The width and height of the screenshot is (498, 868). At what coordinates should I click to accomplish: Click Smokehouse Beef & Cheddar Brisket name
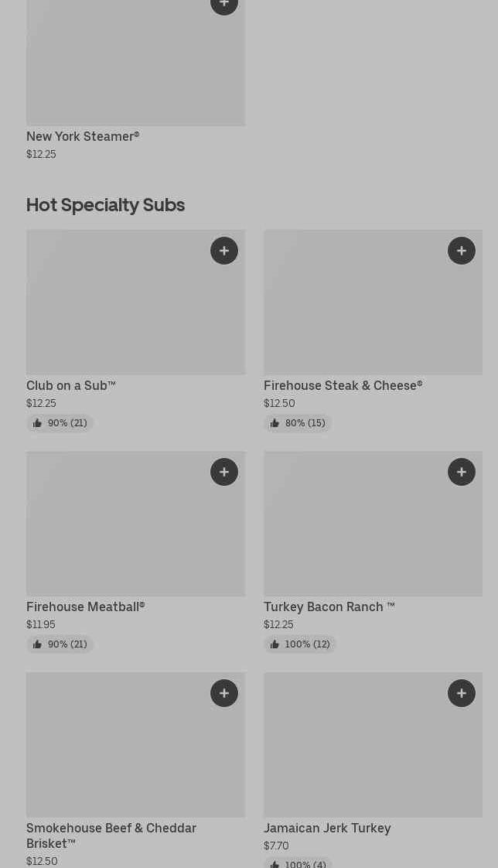pyautogui.click(x=111, y=835)
